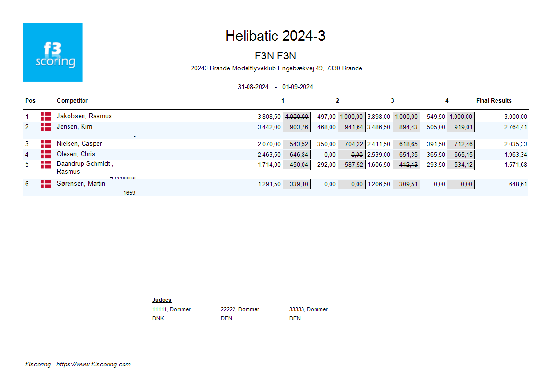551x392 pixels.
Task: Click normalized score 919,01
Action: (464, 127)
